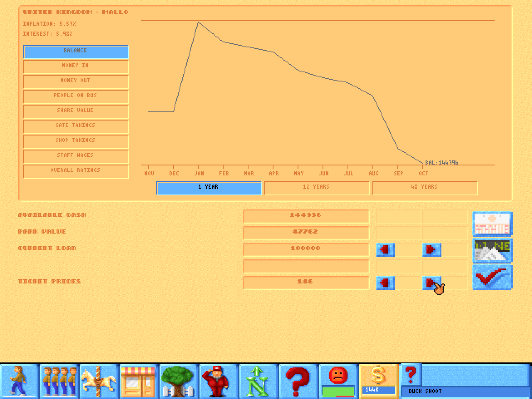Open the rides menu carousel horse icon

(99, 381)
